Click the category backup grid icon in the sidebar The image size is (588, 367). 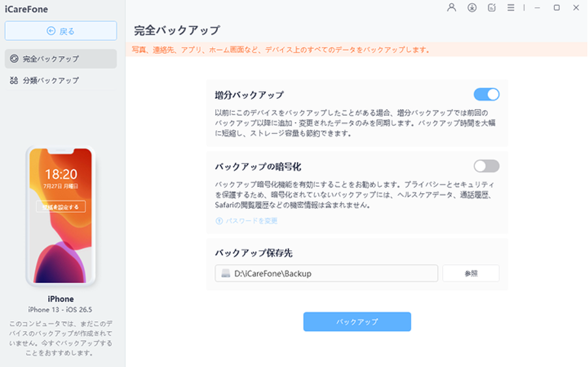click(14, 80)
